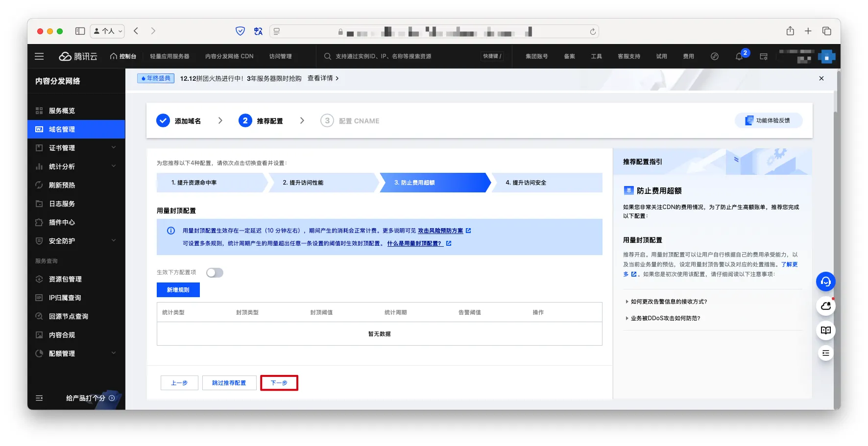
Task: Expand the 证书管理 sidebar menu
Action: tap(76, 148)
